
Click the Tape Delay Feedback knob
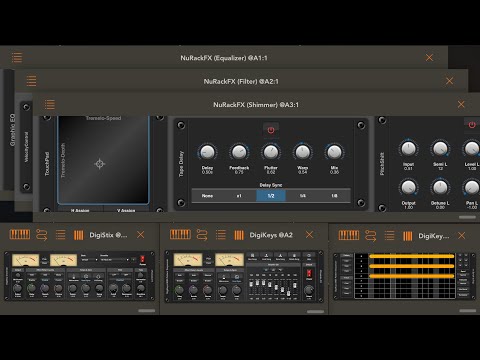[x=239, y=152]
